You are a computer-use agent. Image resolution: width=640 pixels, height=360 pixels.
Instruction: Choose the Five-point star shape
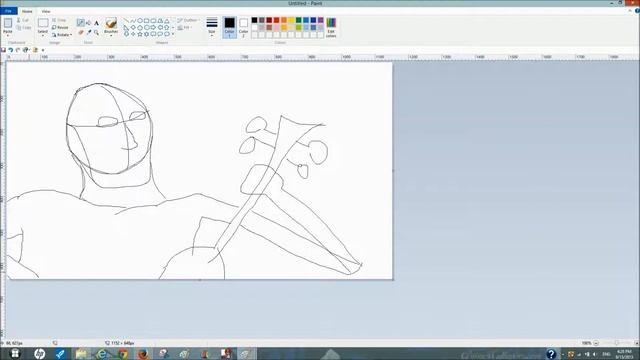point(140,34)
